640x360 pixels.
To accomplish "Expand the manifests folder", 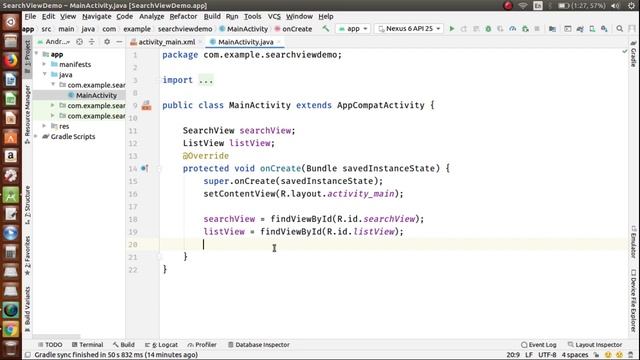I will tap(44, 64).
